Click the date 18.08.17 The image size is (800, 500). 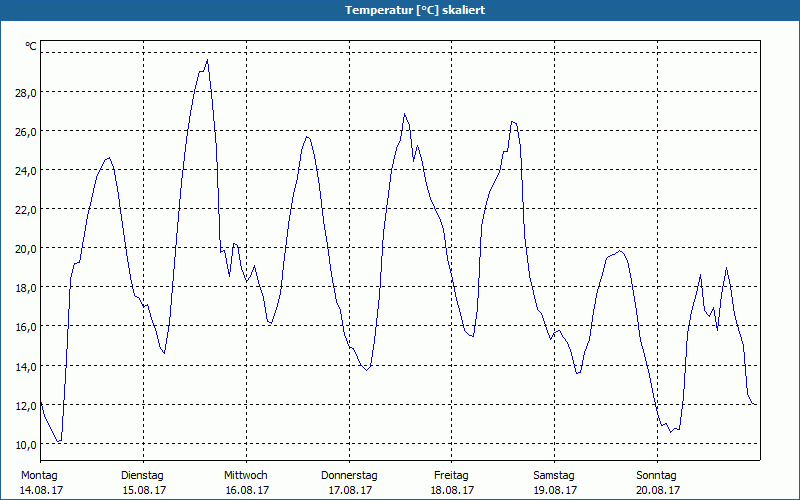coord(453,490)
